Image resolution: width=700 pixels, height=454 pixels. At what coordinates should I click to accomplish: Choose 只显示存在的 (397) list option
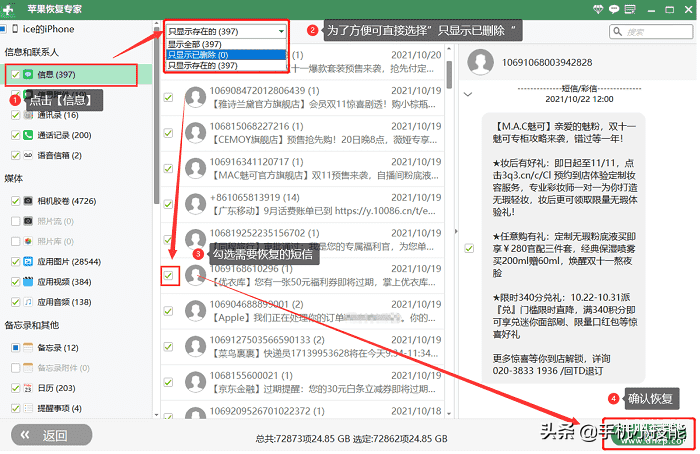coord(226,66)
